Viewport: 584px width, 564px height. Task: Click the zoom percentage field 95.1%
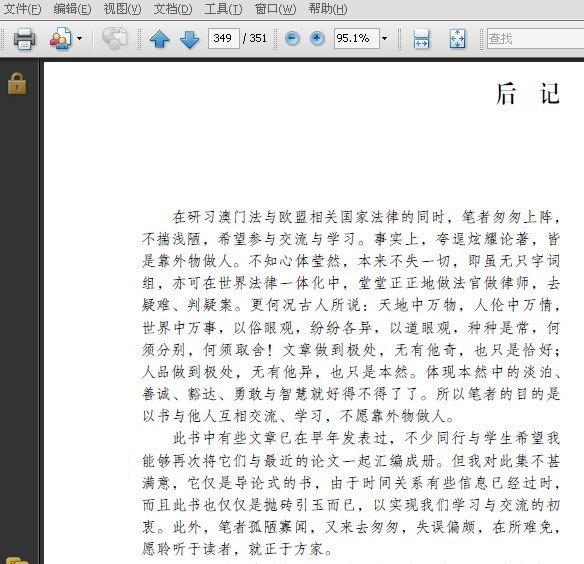(356, 38)
